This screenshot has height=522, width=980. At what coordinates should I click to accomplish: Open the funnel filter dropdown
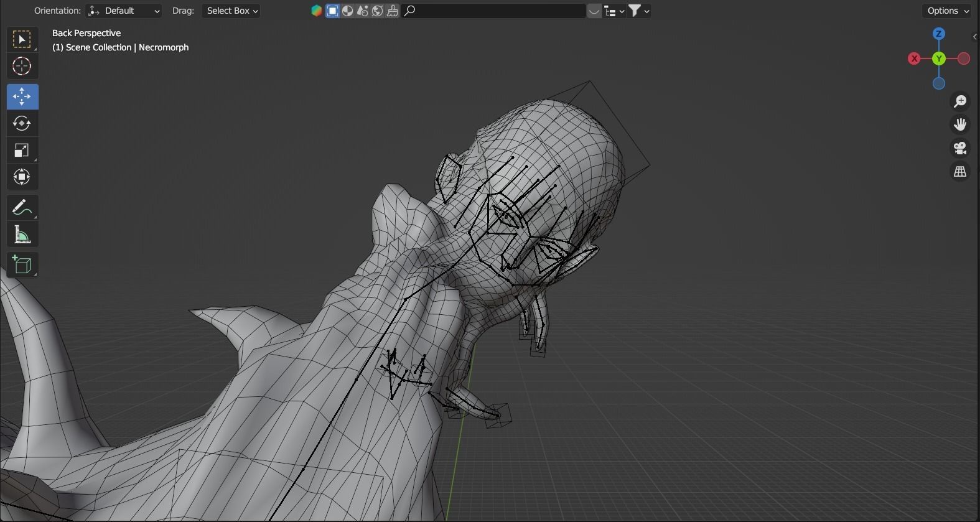click(x=639, y=11)
